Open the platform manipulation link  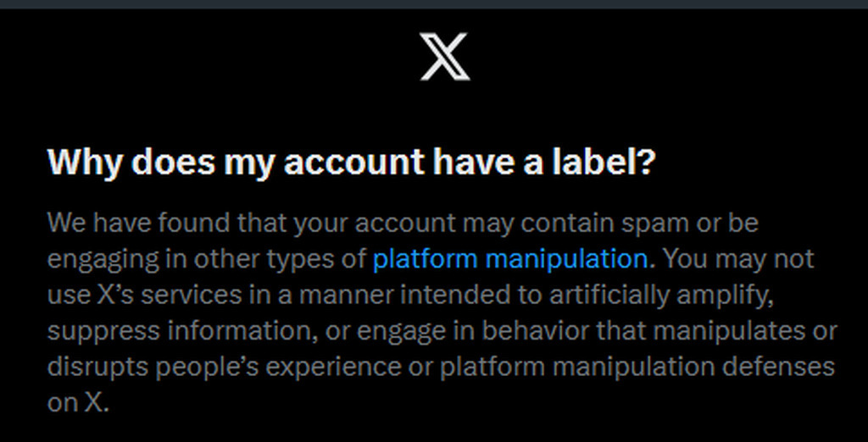[509, 259]
